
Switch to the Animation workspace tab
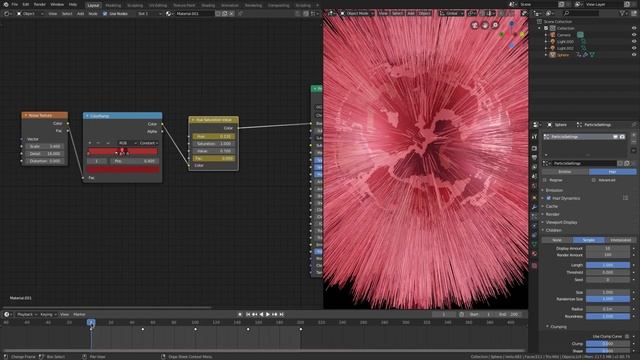(x=229, y=5)
